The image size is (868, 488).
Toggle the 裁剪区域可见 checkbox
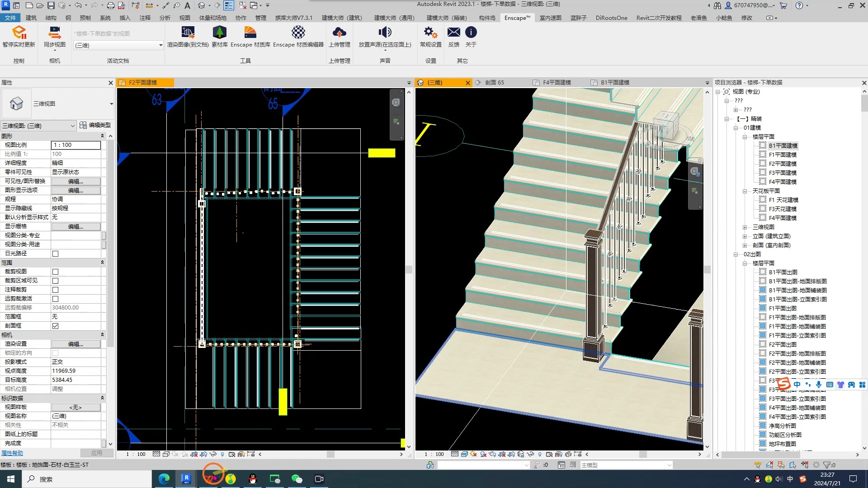(x=55, y=281)
